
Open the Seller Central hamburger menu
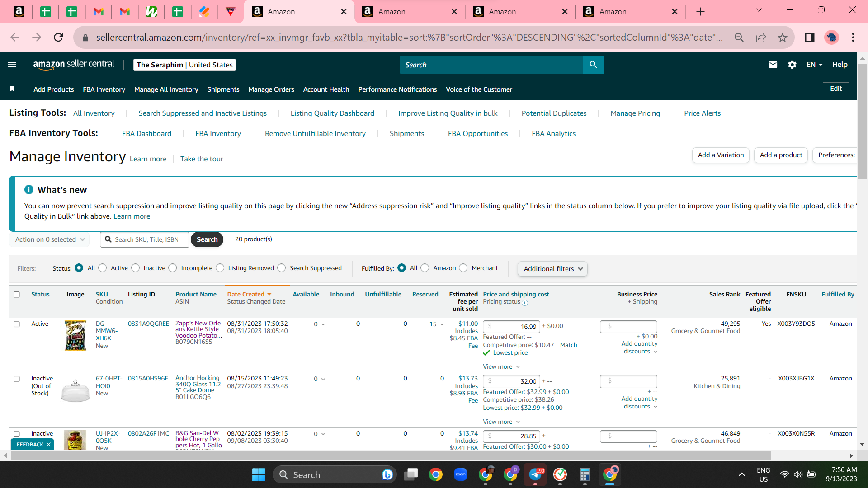tap(12, 65)
